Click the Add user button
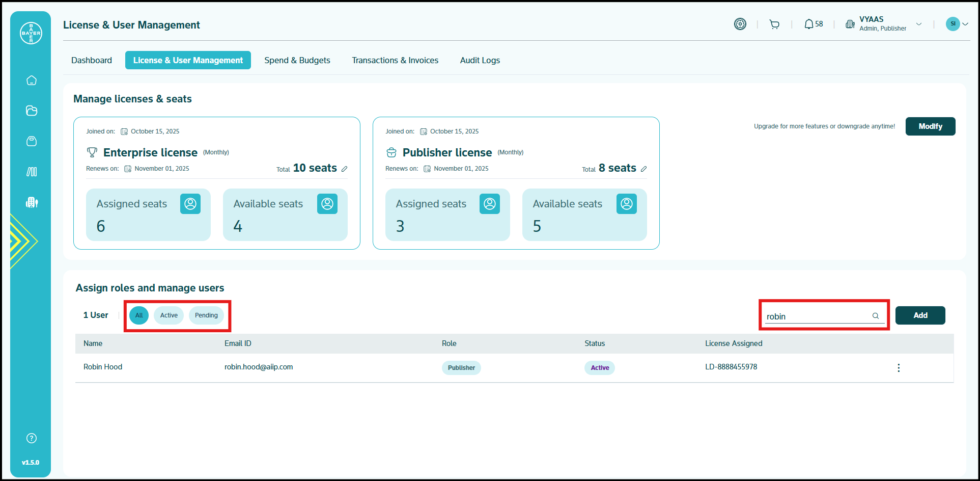This screenshot has height=481, width=980. pos(920,315)
